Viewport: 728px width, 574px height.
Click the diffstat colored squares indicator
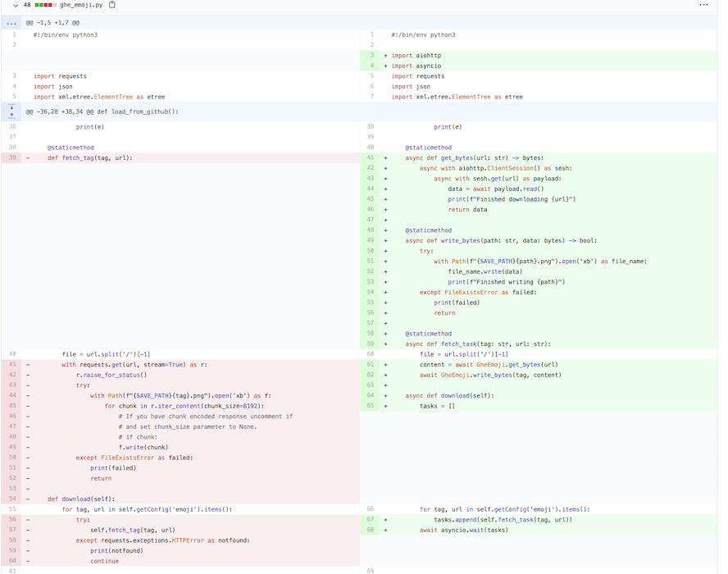click(45, 5)
